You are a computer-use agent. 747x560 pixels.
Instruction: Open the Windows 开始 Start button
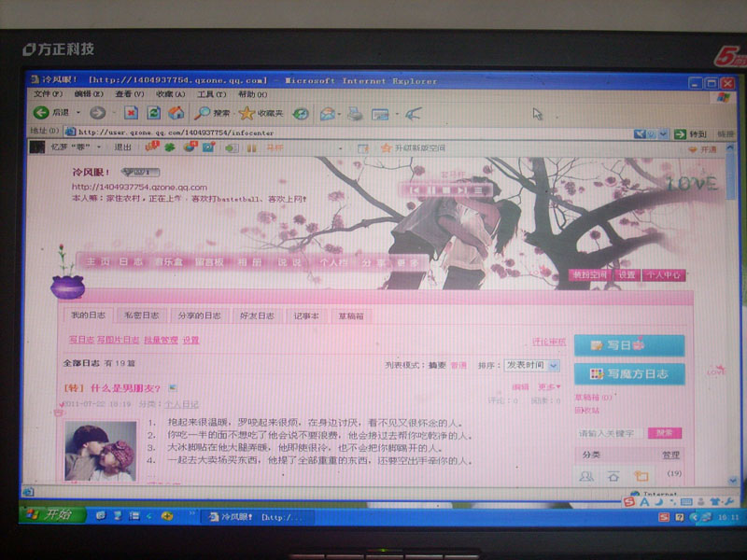(x=53, y=515)
